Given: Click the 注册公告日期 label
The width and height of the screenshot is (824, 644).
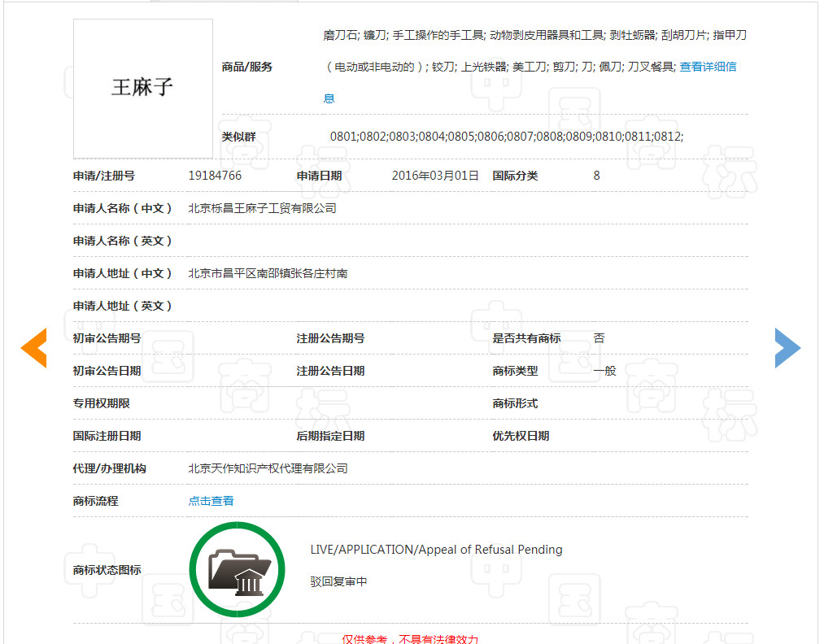Looking at the screenshot, I should 330,371.
